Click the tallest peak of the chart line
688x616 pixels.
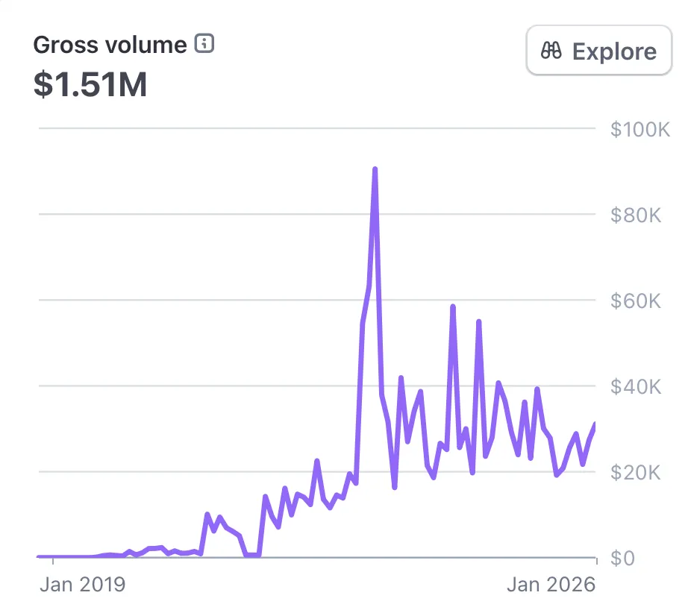375,169
